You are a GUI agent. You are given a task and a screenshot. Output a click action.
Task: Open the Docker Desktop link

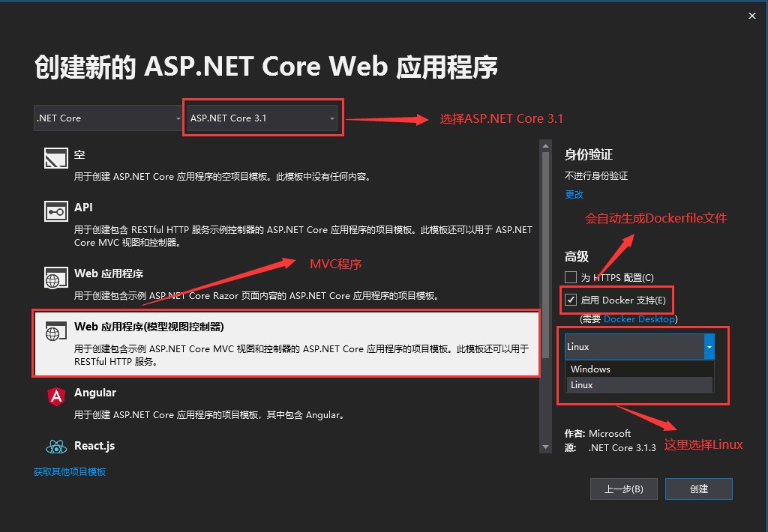point(639,319)
